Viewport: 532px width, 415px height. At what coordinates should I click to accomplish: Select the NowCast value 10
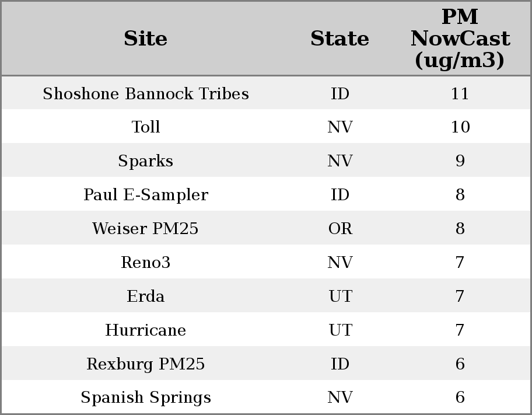[460, 127]
